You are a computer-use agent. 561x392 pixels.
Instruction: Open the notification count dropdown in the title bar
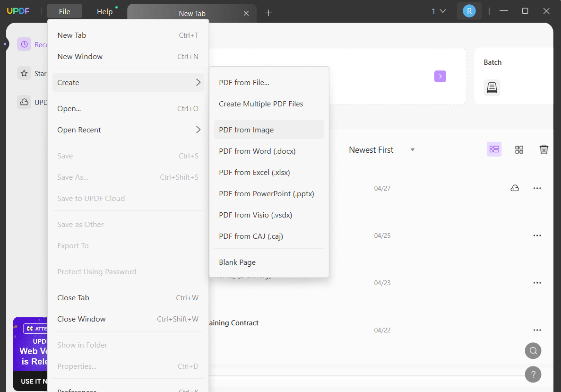pyautogui.click(x=438, y=10)
